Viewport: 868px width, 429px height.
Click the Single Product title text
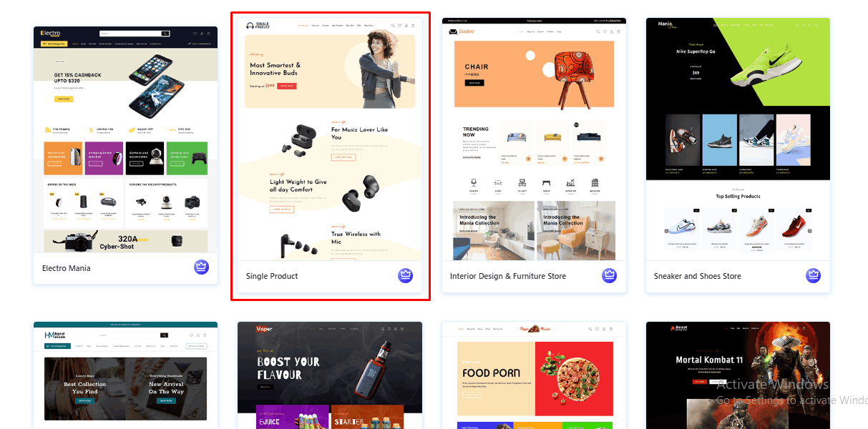(x=272, y=276)
